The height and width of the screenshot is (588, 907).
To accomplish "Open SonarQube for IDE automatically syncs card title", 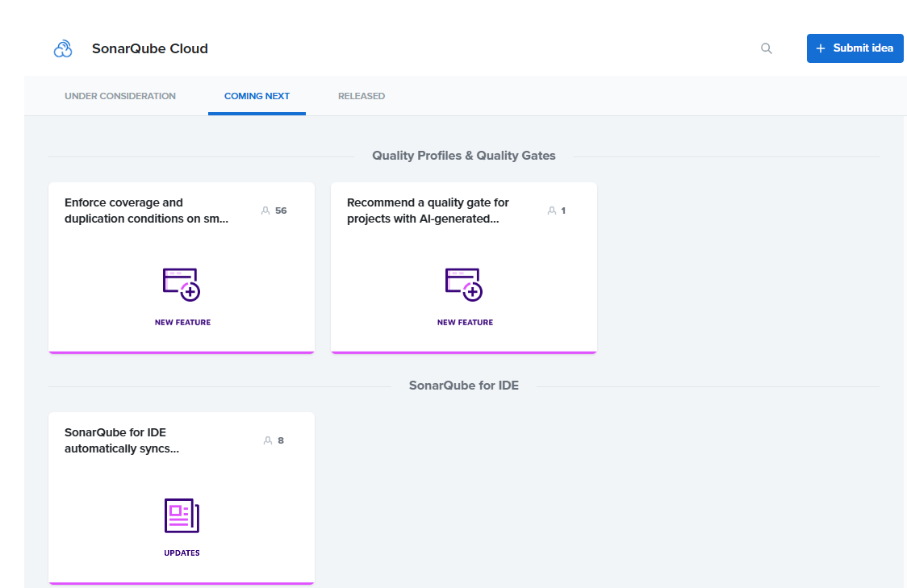I will (122, 440).
